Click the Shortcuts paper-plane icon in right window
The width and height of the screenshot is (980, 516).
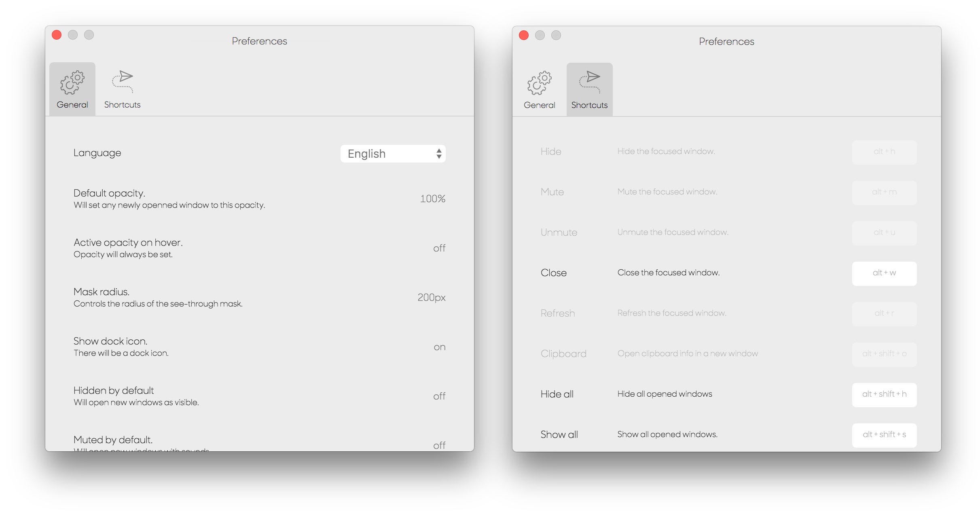coord(590,82)
